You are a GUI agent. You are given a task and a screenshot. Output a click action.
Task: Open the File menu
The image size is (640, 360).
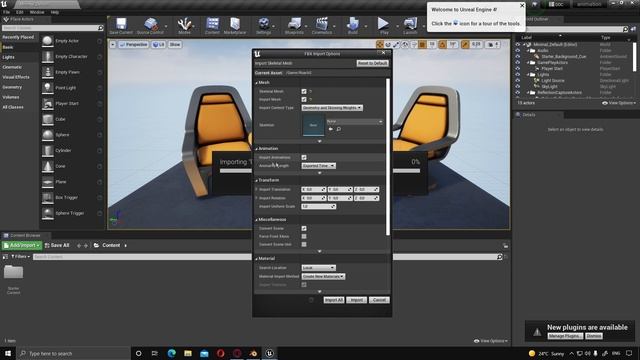click(7, 12)
